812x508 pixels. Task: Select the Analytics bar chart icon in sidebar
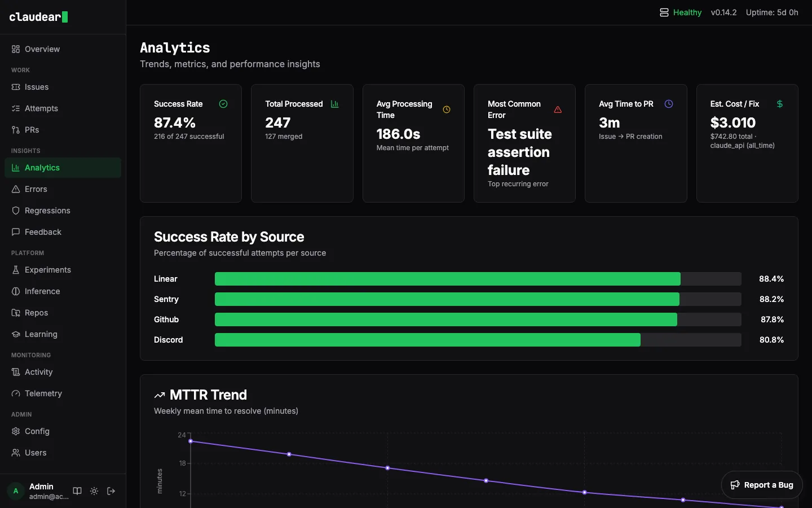click(15, 168)
